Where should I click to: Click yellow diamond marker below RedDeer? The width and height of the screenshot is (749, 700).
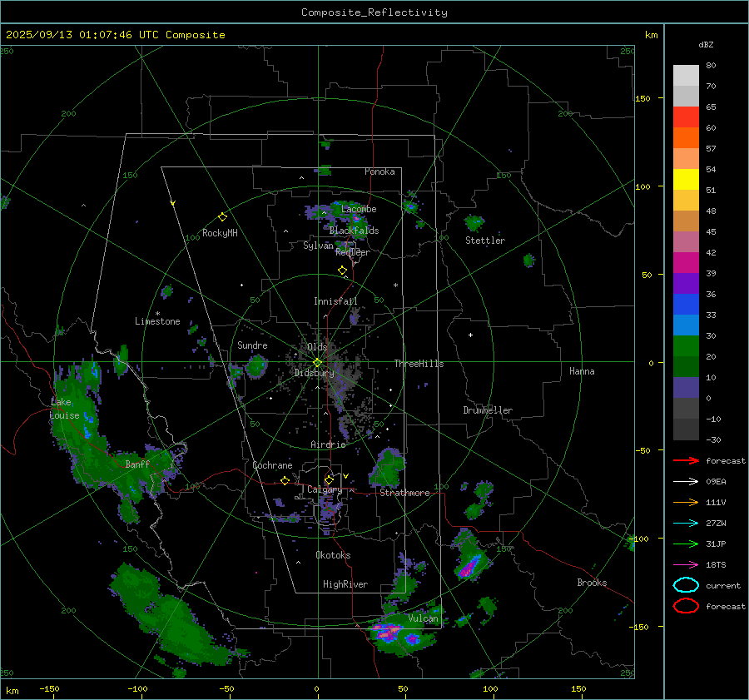(x=342, y=270)
